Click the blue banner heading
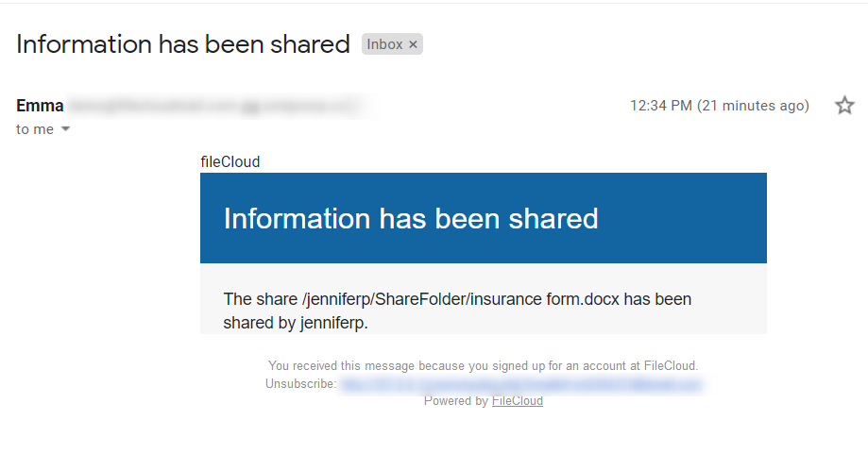The width and height of the screenshot is (868, 454). pos(411,218)
